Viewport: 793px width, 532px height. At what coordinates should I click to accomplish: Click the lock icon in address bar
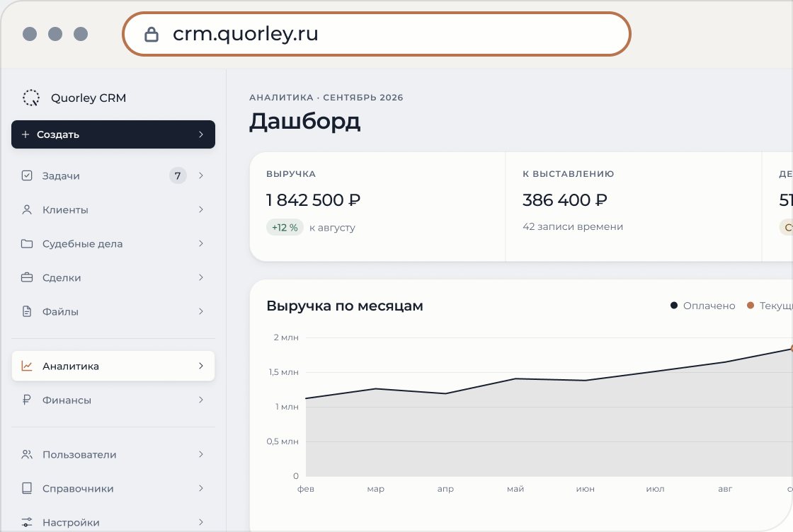[152, 34]
